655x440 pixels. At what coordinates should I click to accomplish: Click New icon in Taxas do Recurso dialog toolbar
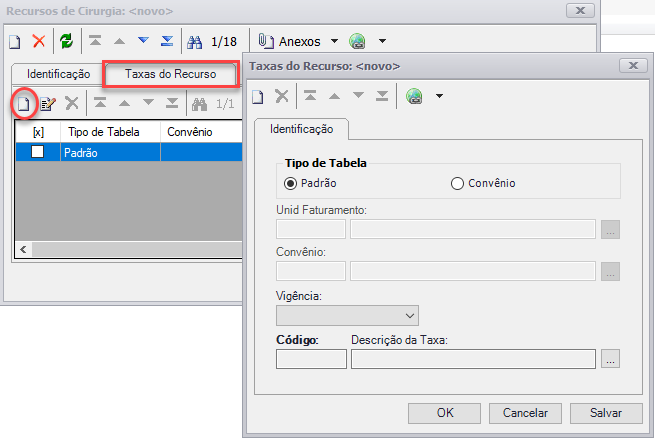coord(258,97)
